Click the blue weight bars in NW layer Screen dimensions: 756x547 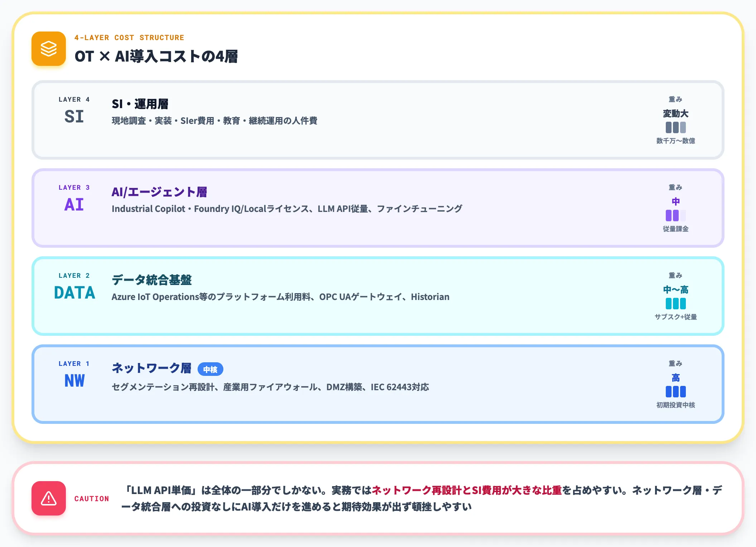(675, 392)
